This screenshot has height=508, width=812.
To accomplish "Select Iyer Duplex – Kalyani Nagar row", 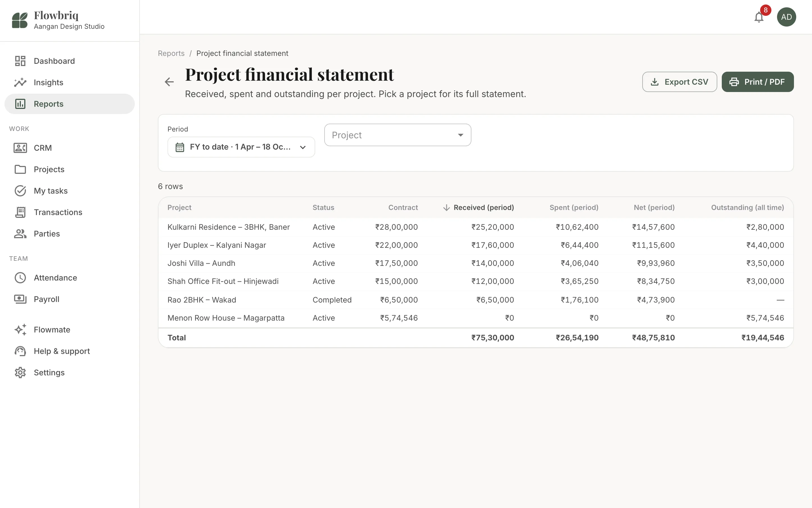I will point(475,245).
